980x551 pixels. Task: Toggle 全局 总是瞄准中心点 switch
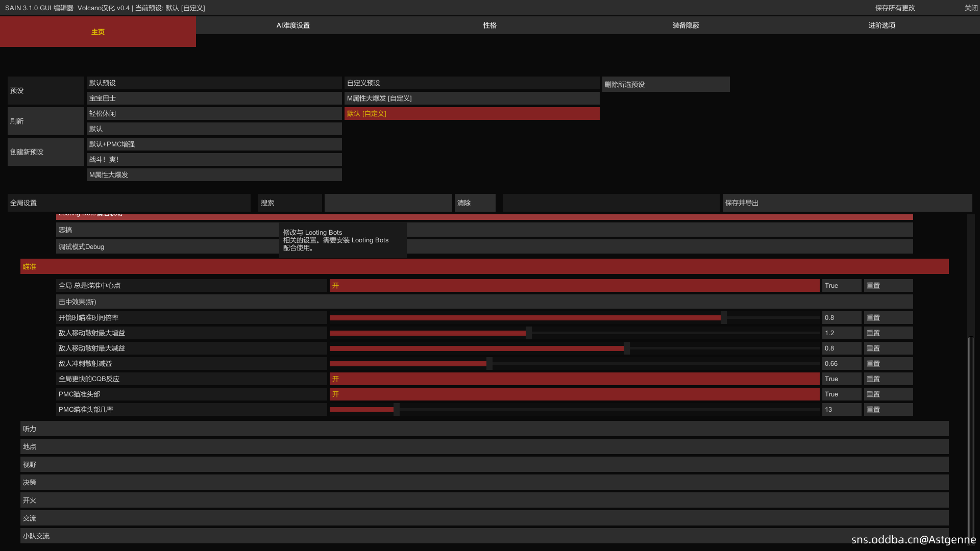(x=574, y=286)
